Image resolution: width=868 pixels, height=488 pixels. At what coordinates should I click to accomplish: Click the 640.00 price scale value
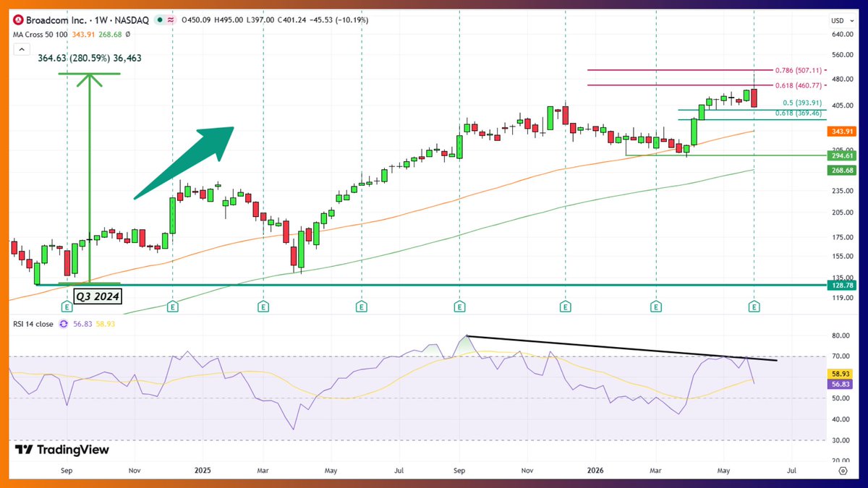pyautogui.click(x=842, y=34)
